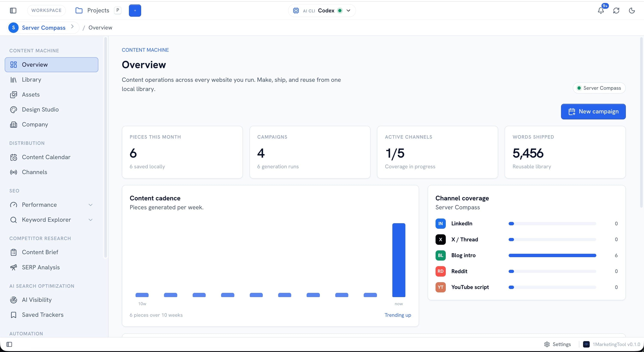The height and width of the screenshot is (352, 644).
Task: Click the New campaign button
Action: tap(593, 111)
